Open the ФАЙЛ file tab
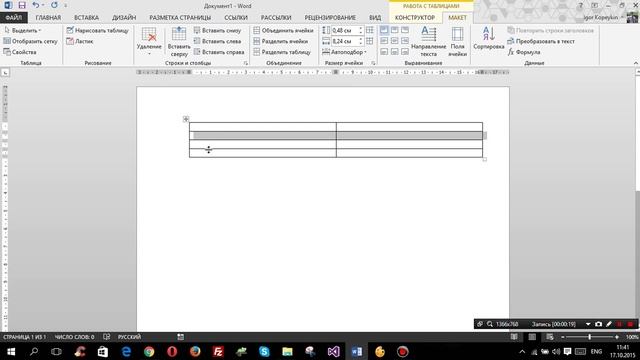Screen dimensions: 640x360 click(13, 18)
